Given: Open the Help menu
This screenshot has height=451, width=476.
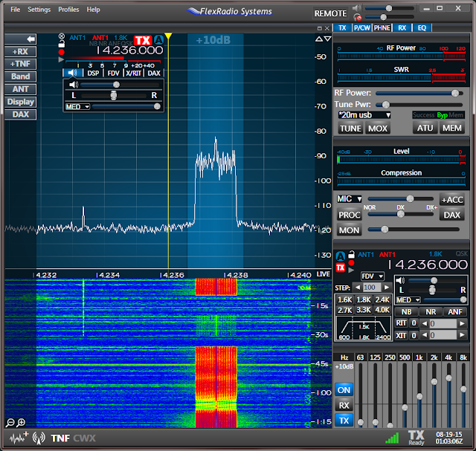Looking at the screenshot, I should point(93,10).
